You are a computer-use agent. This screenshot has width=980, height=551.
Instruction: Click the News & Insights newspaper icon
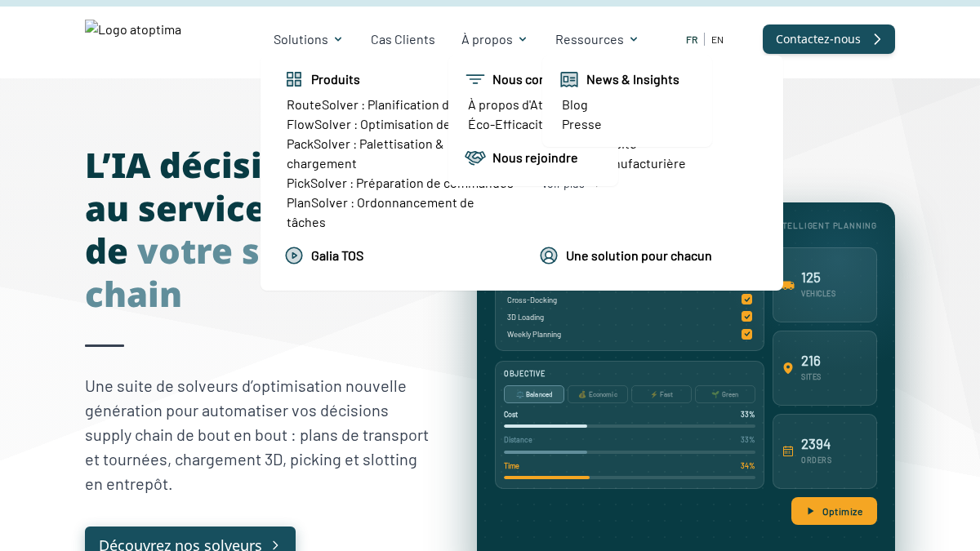569,79
